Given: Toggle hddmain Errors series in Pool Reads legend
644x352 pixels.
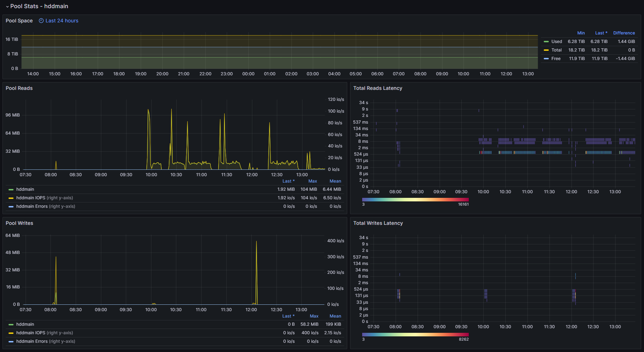Looking at the screenshot, I should [32, 206].
